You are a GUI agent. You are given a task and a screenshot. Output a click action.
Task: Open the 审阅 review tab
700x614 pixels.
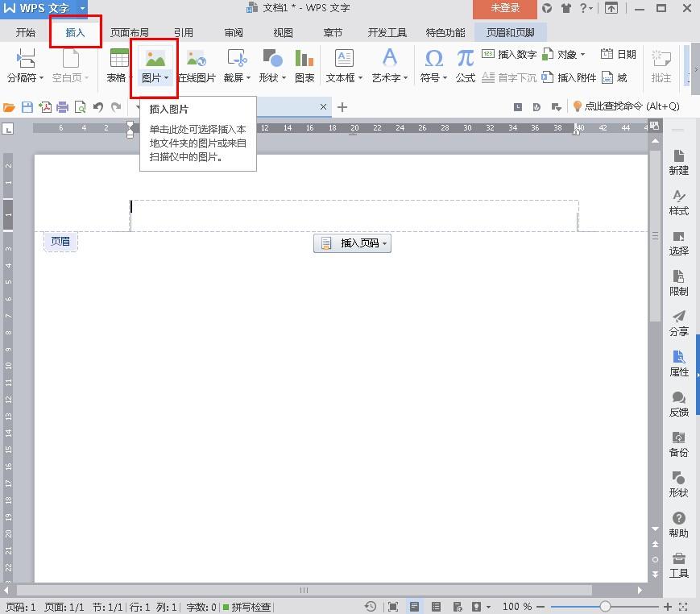[234, 33]
